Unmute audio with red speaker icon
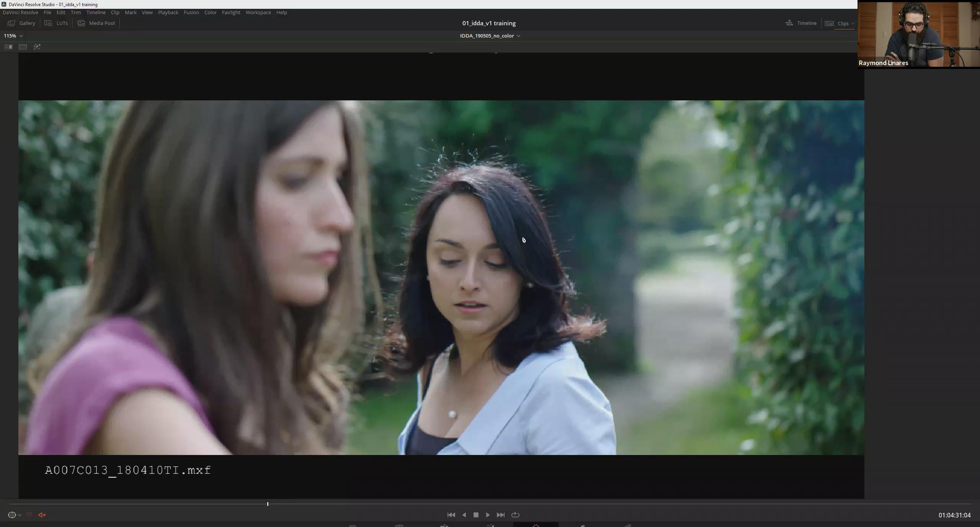This screenshot has height=527, width=980. (x=42, y=515)
